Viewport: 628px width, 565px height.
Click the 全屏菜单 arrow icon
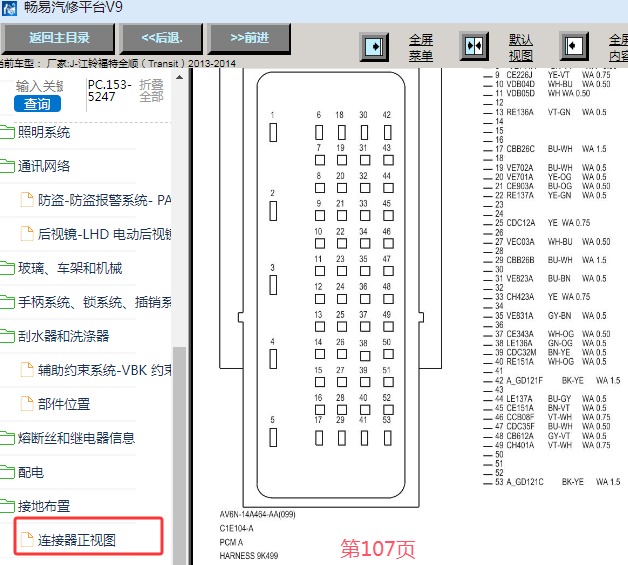(374, 47)
